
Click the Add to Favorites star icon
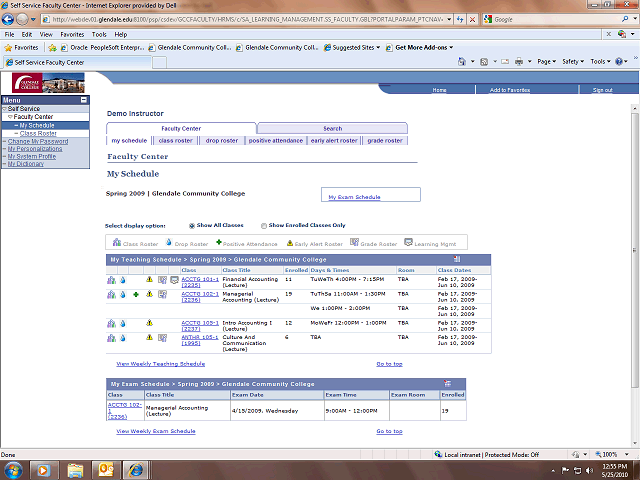(x=52, y=48)
